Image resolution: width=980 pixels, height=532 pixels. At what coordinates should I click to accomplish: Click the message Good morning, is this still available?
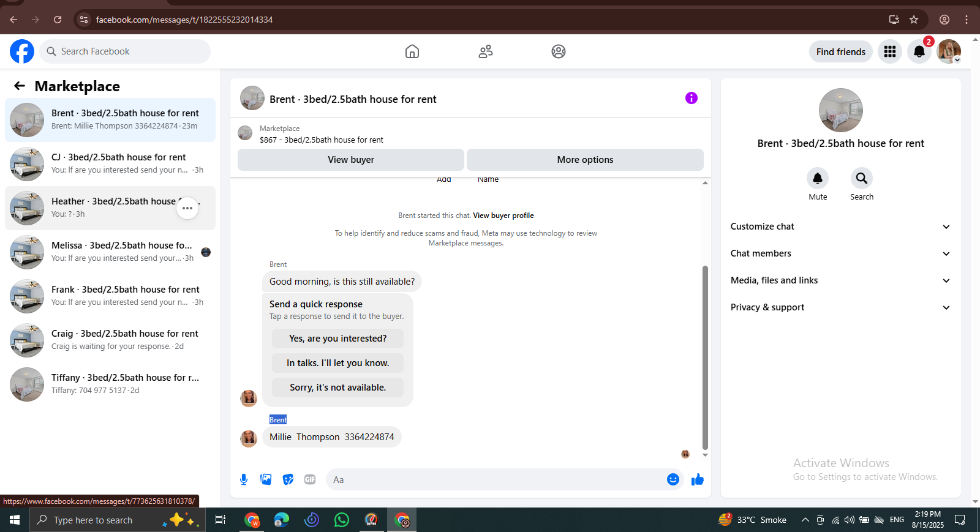(x=342, y=282)
